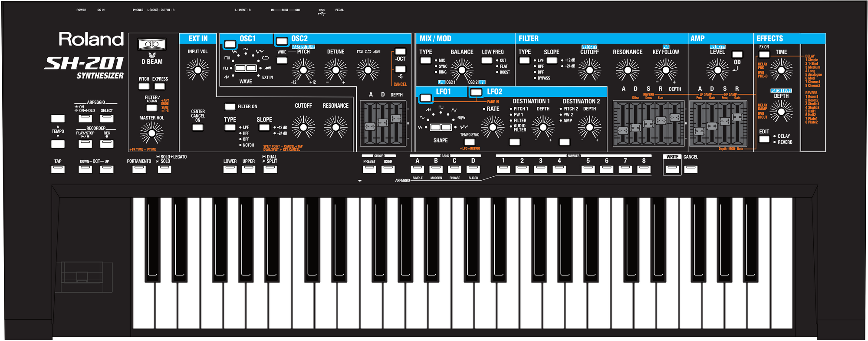Click the INPUT VOL knob

tap(198, 70)
